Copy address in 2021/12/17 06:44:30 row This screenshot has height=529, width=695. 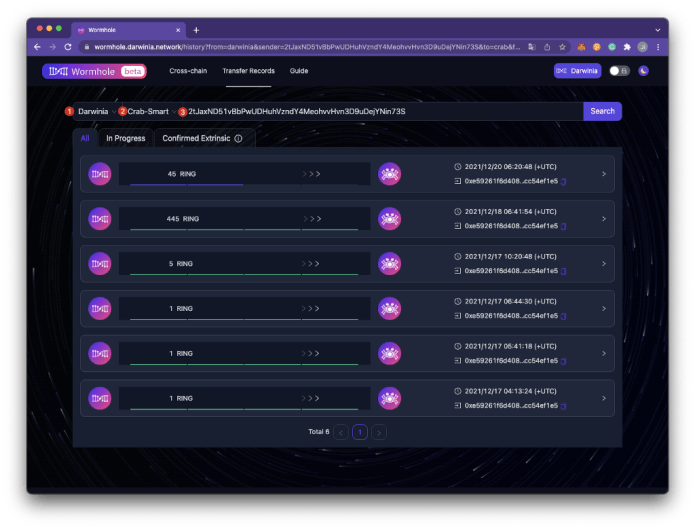563,316
